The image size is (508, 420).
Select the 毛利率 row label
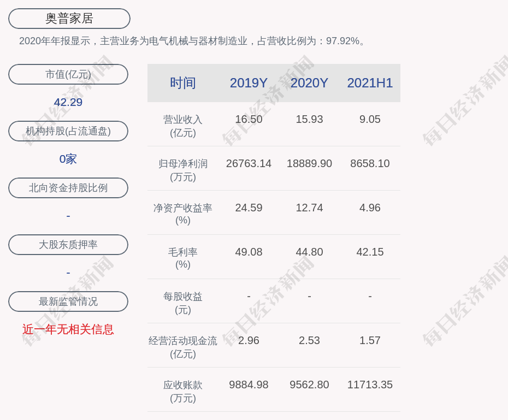[x=182, y=258]
